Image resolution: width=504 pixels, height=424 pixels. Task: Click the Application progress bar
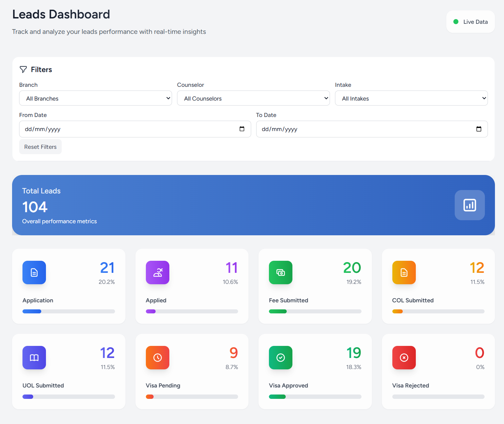(68, 311)
